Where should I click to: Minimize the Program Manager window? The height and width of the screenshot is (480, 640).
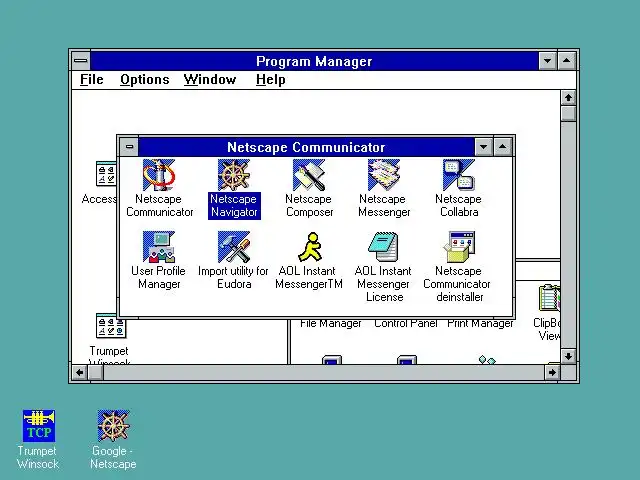547,61
